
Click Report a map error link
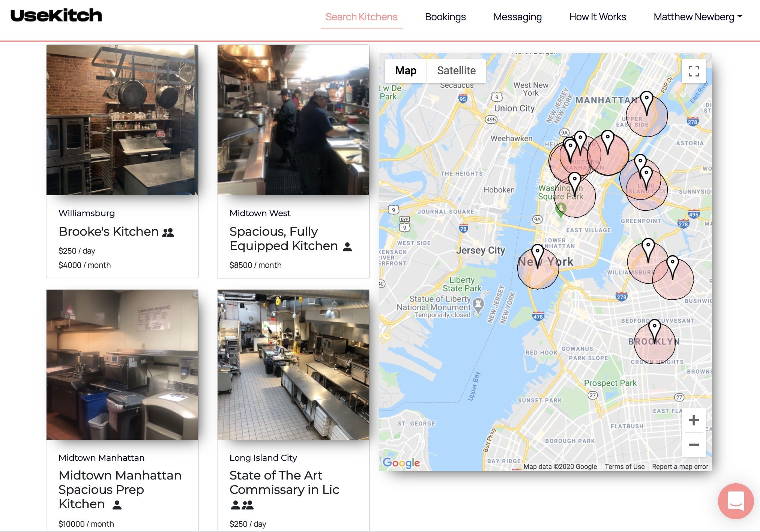(x=680, y=466)
